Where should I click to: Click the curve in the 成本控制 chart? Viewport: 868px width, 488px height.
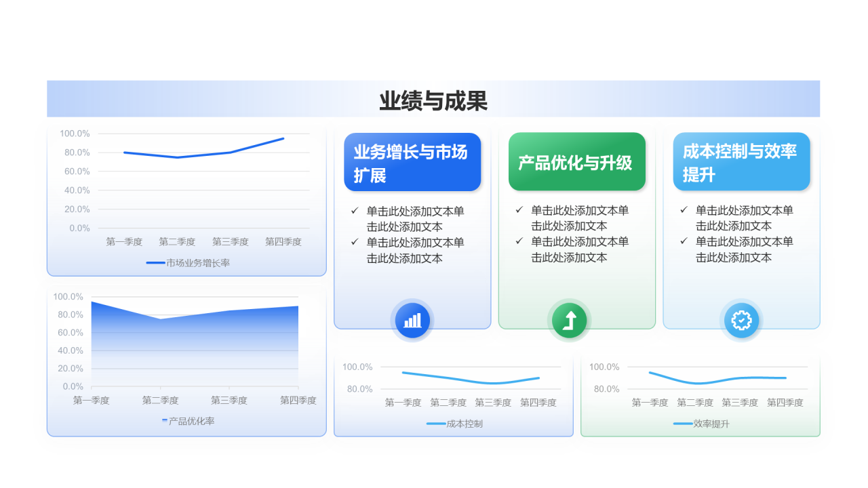(x=471, y=378)
